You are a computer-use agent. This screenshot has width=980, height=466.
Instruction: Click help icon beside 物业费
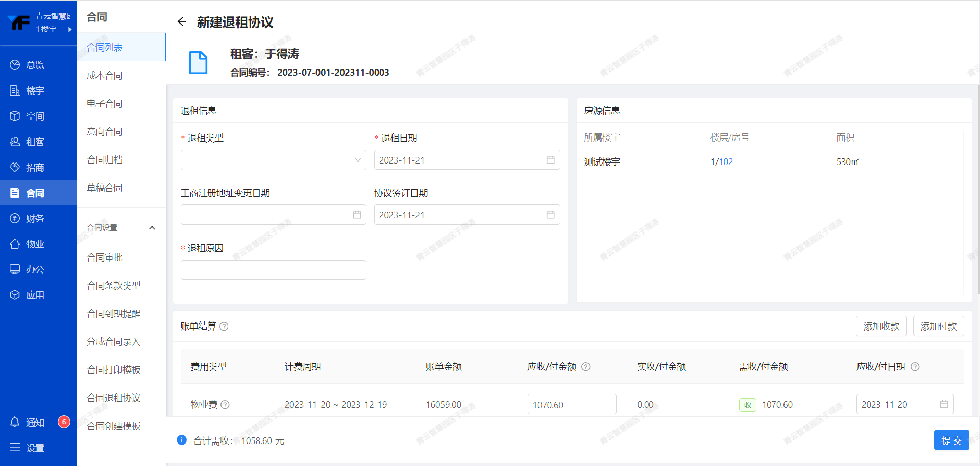(225, 405)
